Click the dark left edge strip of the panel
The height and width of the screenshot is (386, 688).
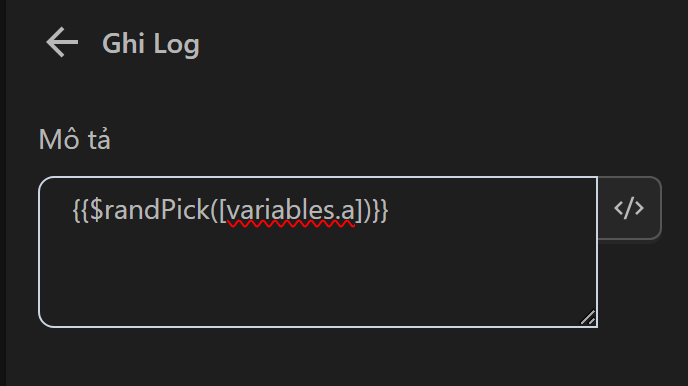pyautogui.click(x=3, y=193)
